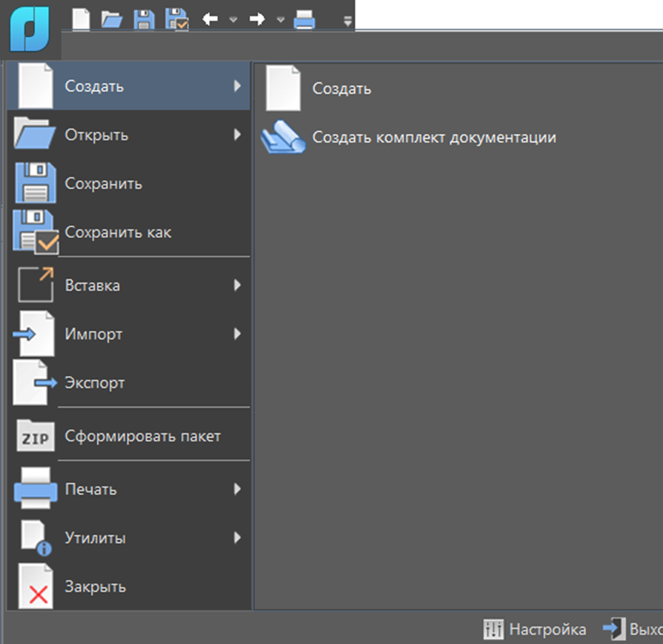663x644 pixels.
Task: Click the open folder icon in quick access toolbar
Action: pyautogui.click(x=112, y=19)
